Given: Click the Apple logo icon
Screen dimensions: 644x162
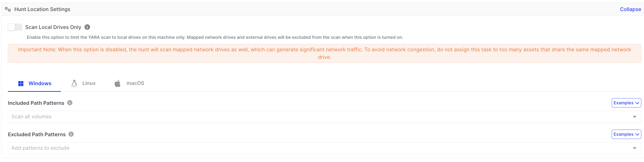Looking at the screenshot, I should (118, 83).
